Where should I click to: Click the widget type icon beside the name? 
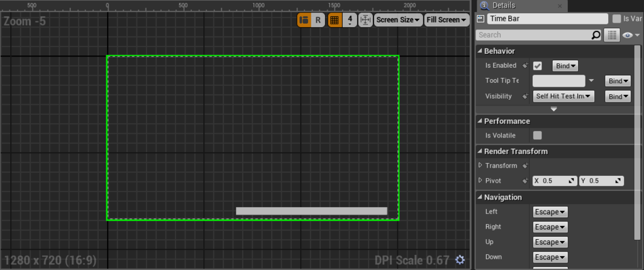click(x=480, y=19)
